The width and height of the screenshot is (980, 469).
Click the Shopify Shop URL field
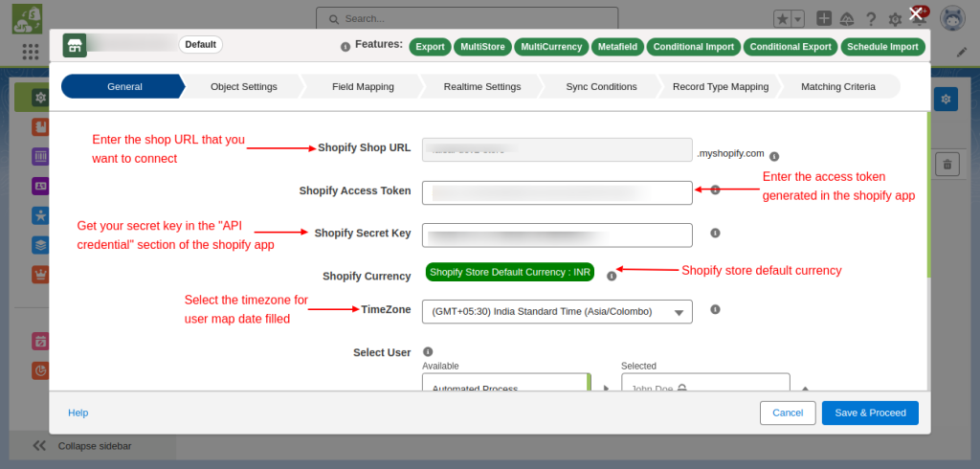(x=557, y=150)
